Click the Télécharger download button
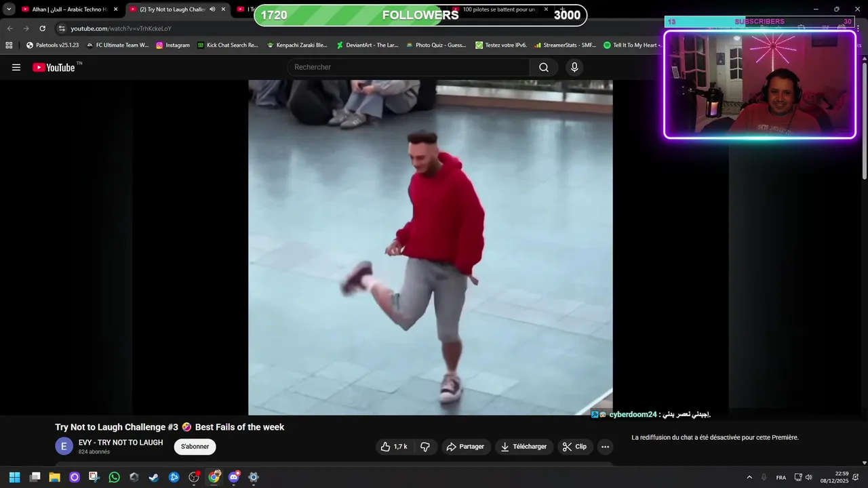 point(524,447)
